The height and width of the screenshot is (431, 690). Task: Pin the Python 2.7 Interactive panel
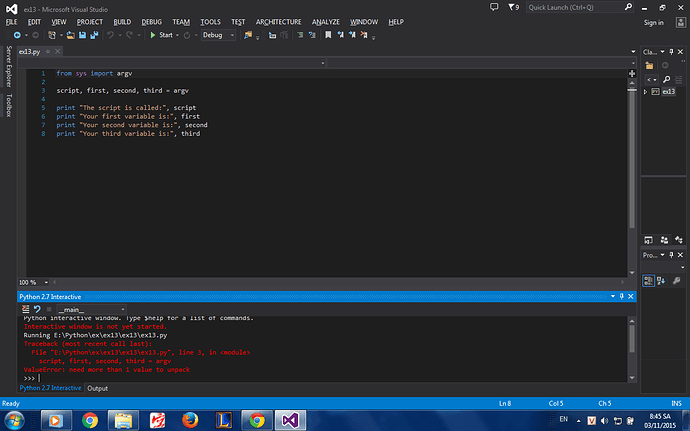[x=620, y=297]
